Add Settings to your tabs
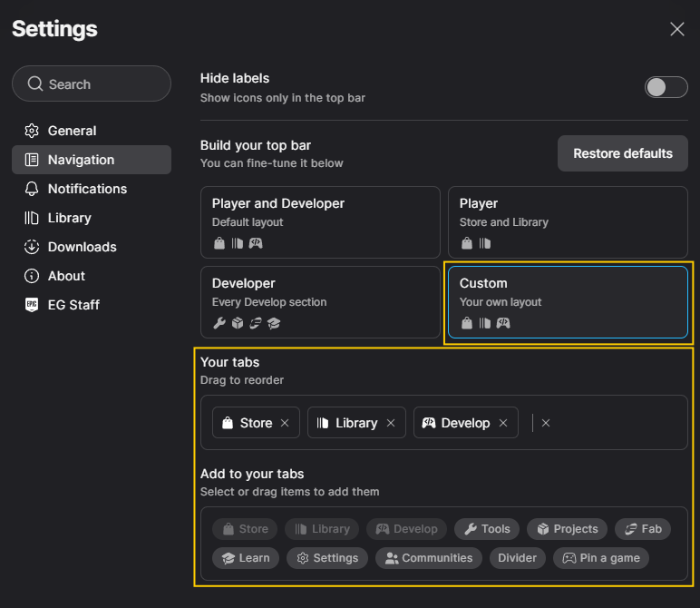This screenshot has height=608, width=700. click(327, 558)
